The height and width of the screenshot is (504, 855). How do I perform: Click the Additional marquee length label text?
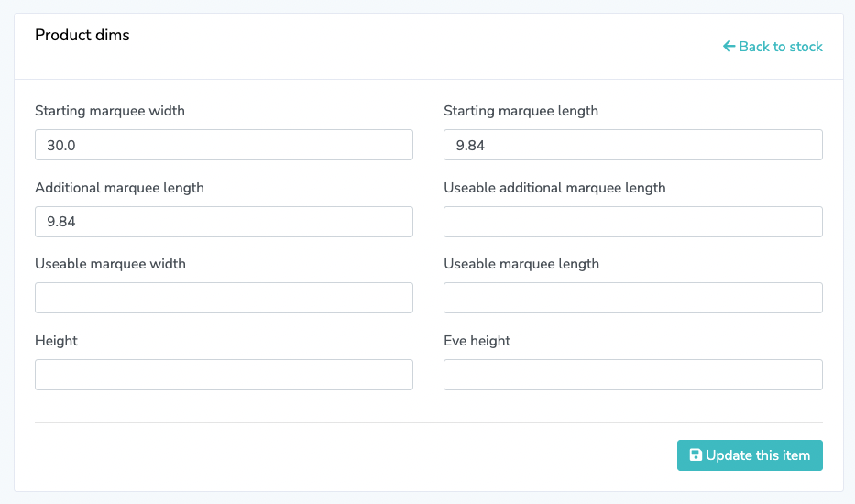pyautogui.click(x=119, y=188)
